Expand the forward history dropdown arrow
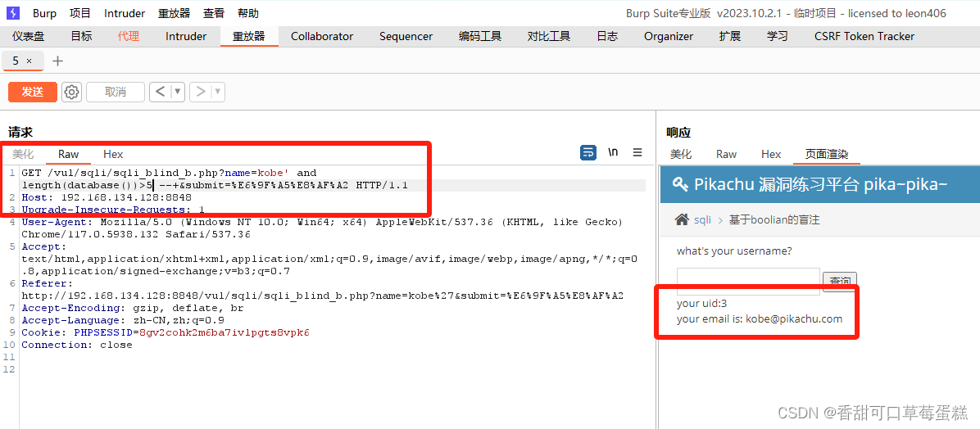 point(218,92)
